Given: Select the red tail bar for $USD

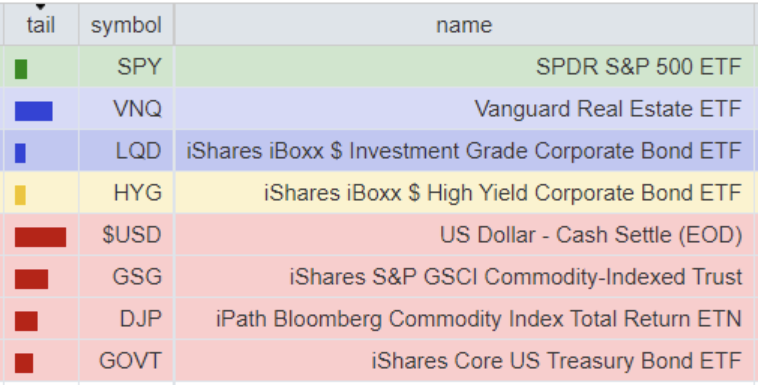Looking at the screenshot, I should [x=40, y=237].
